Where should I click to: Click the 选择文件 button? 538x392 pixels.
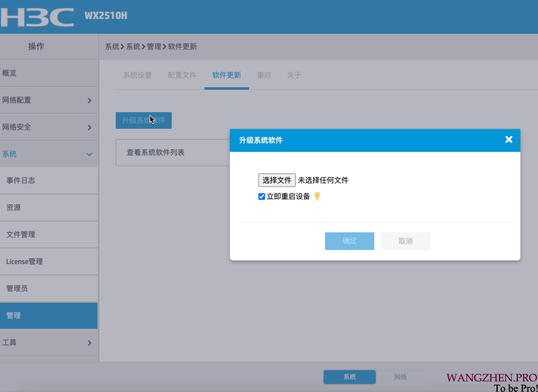pyautogui.click(x=276, y=180)
